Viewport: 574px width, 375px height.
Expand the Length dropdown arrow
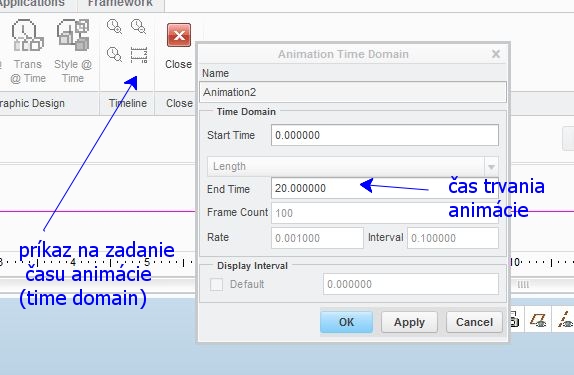491,167
